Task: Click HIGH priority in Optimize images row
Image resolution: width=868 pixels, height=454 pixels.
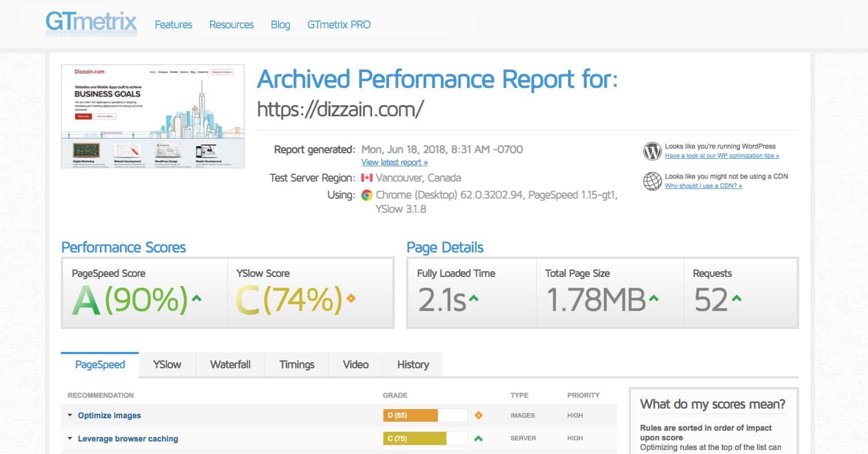Action: (x=575, y=415)
